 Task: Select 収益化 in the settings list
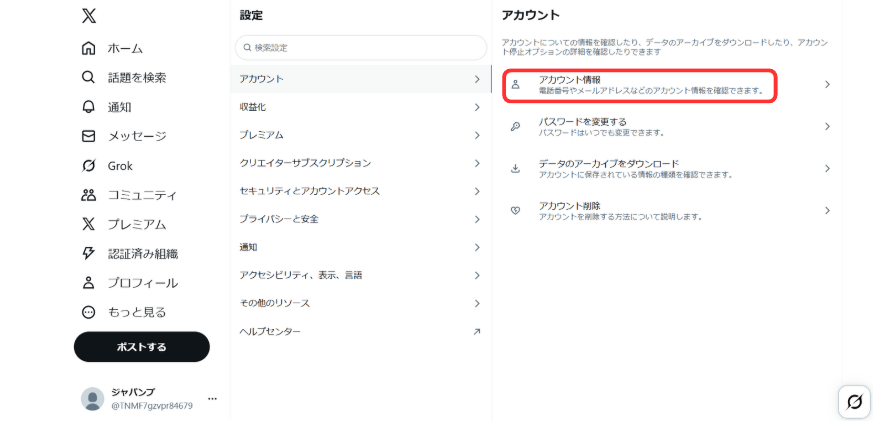click(361, 107)
